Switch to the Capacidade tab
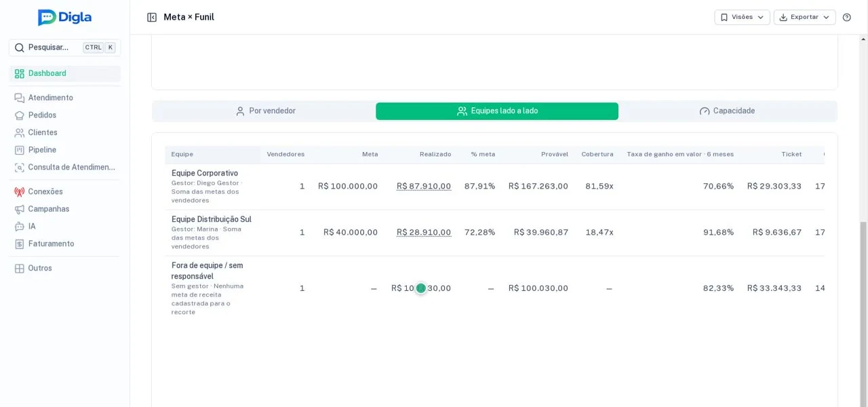The width and height of the screenshot is (868, 407). tap(727, 111)
